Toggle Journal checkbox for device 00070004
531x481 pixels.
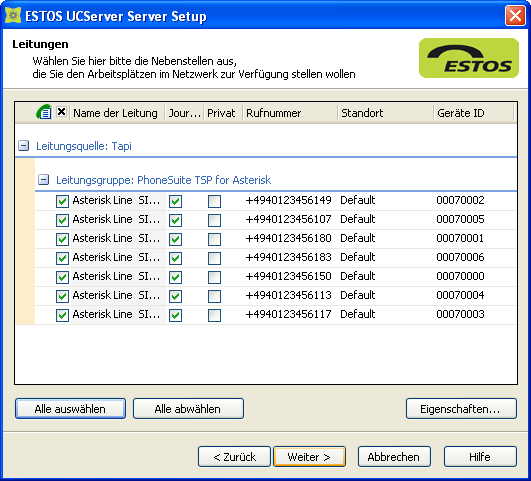pos(175,296)
